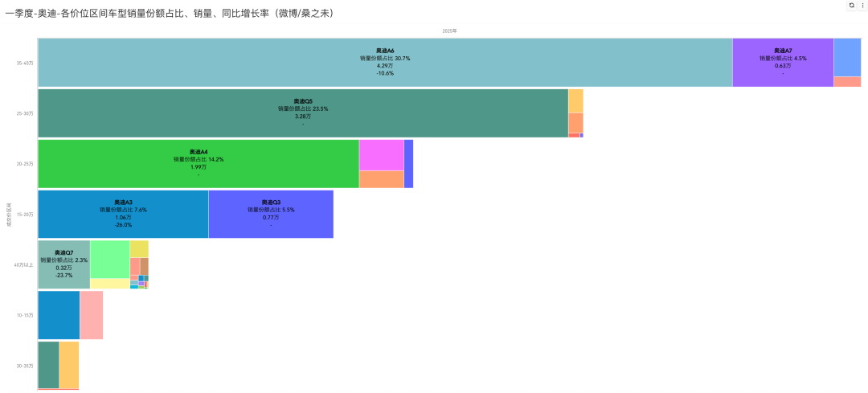Click the yellow block right of 奥迪Q5
Viewport: 868px width, 393px height.
pos(575,100)
